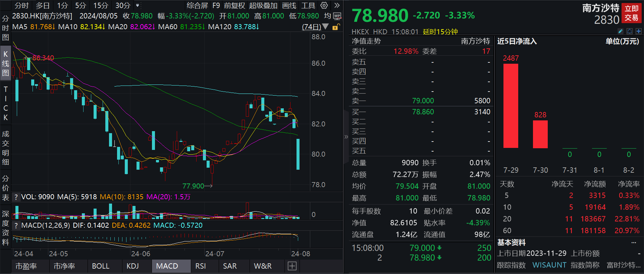Screen dimensions: 644x274
Task: Select the 多日 multi-day view
Action: point(43,5)
